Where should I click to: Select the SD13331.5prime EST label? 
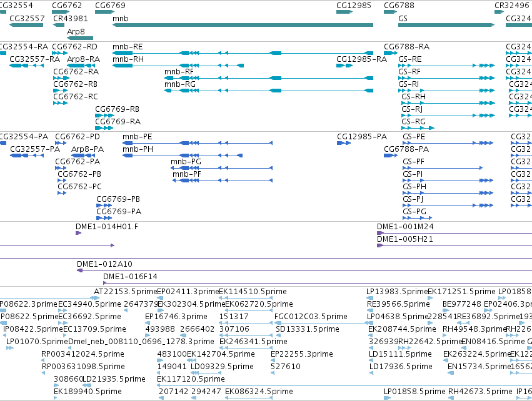click(x=308, y=329)
